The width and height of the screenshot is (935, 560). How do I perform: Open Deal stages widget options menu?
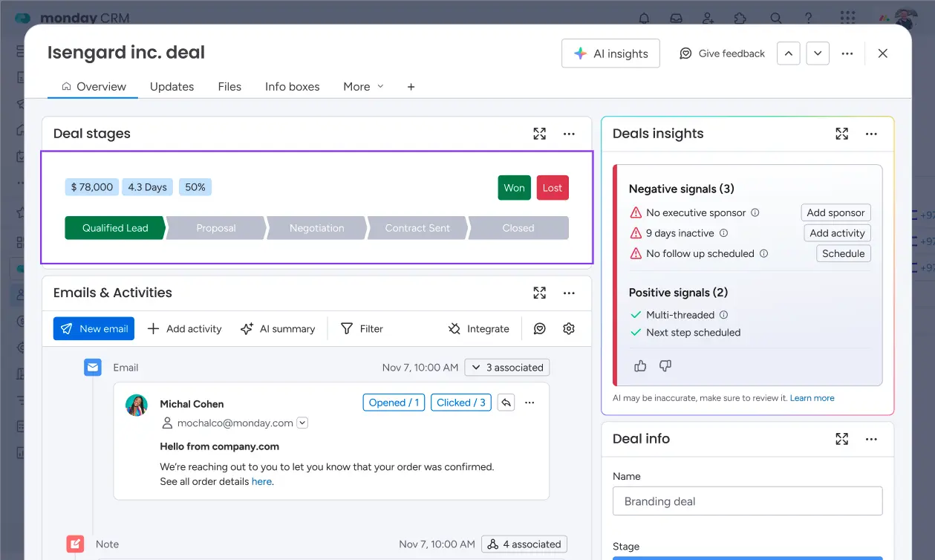pyautogui.click(x=569, y=134)
